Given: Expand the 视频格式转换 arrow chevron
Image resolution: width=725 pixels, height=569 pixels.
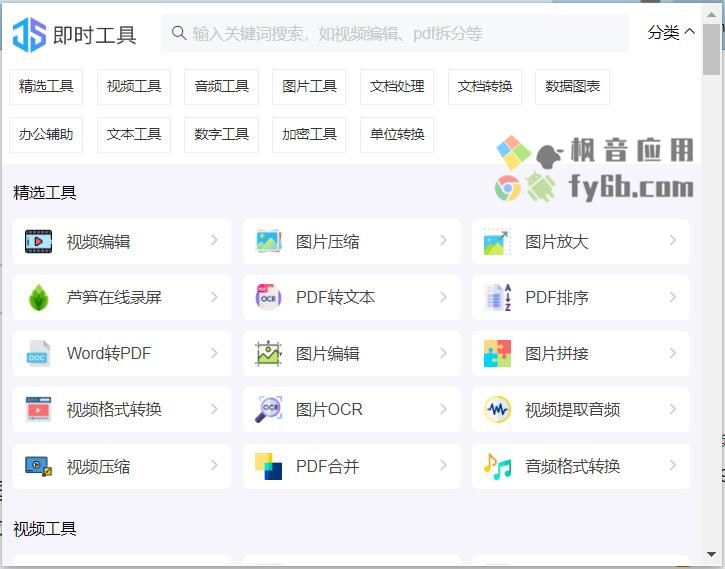Looking at the screenshot, I should tap(214, 409).
